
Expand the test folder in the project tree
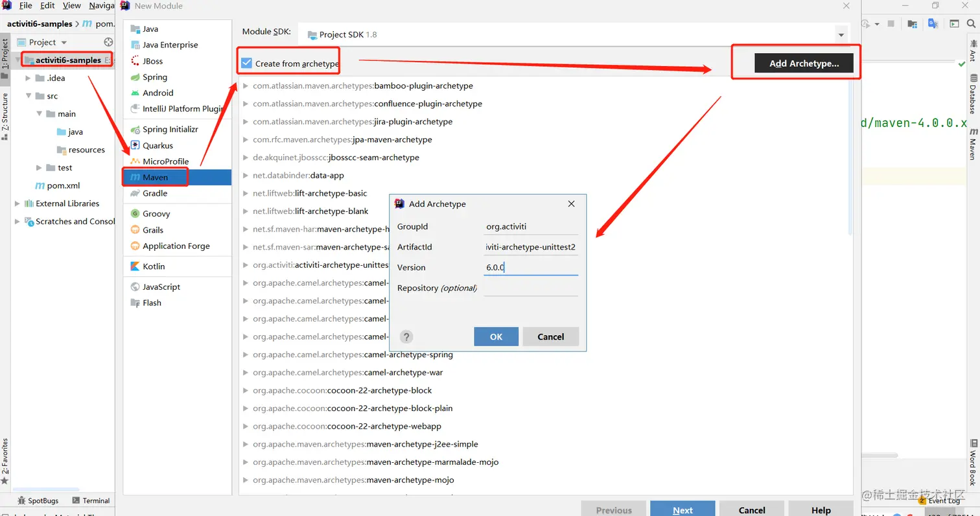40,168
